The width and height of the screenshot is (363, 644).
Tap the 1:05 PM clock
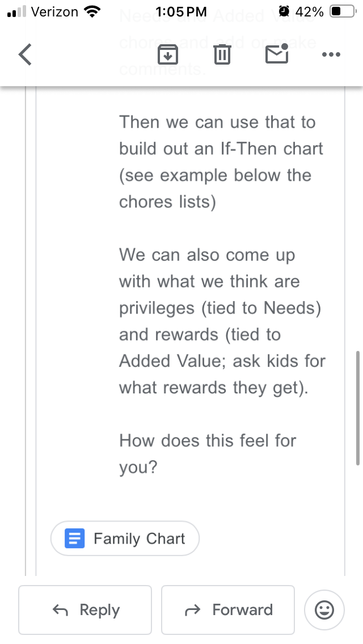pyautogui.click(x=181, y=11)
